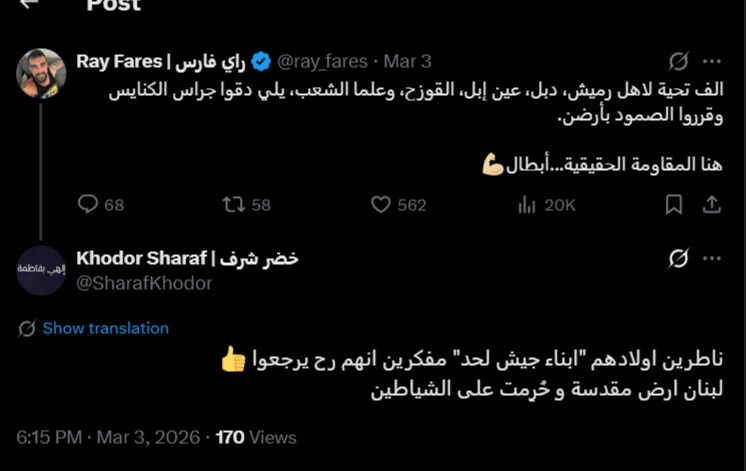Bookmark the Ray Fares post
This screenshot has height=471, width=746.
coord(674,205)
